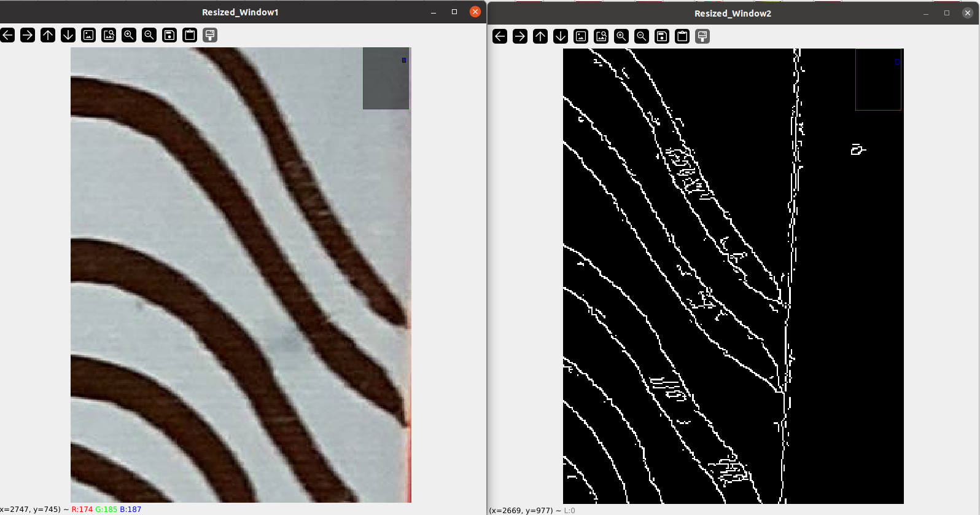The image size is (980, 515).
Task: Zoom in on edge image in Resized_Window2
Action: coord(621,36)
